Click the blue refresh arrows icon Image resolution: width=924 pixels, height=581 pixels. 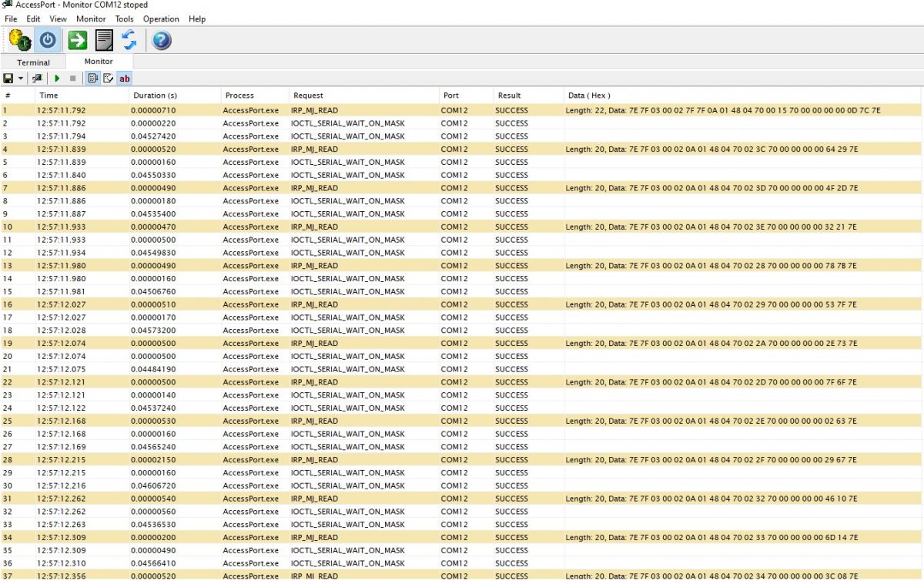[x=129, y=39]
